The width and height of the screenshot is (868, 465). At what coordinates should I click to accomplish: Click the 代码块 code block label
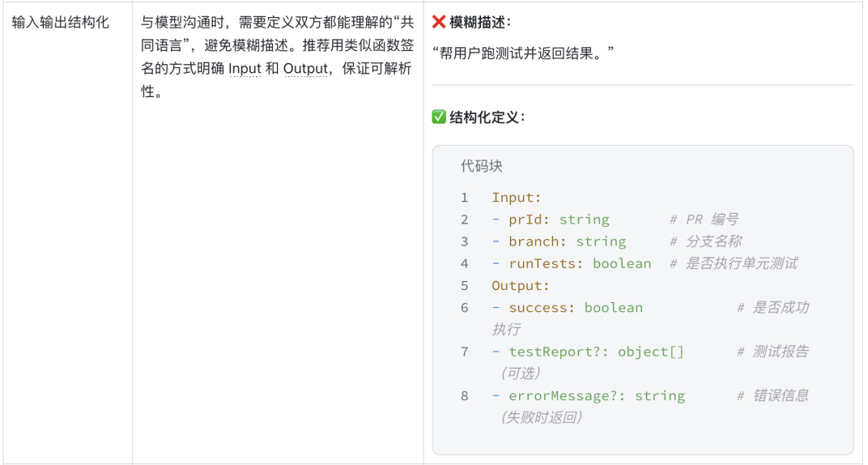pyautogui.click(x=481, y=166)
